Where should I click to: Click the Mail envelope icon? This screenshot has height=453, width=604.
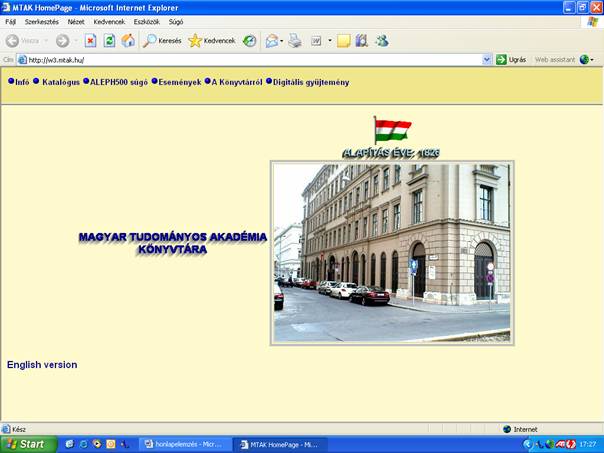click(x=272, y=40)
